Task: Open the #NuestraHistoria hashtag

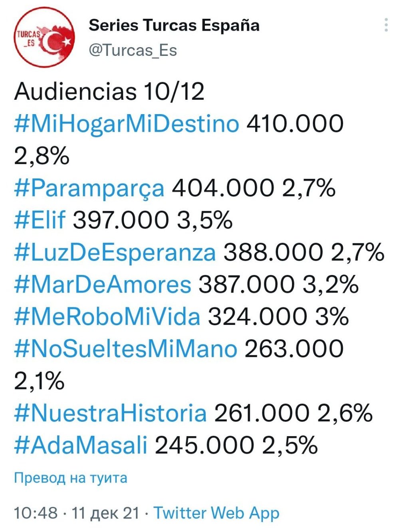Action: coord(110,413)
